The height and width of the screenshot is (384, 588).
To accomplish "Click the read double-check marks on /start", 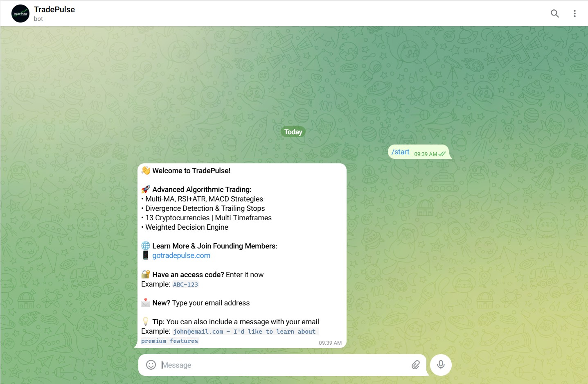I will coord(442,154).
